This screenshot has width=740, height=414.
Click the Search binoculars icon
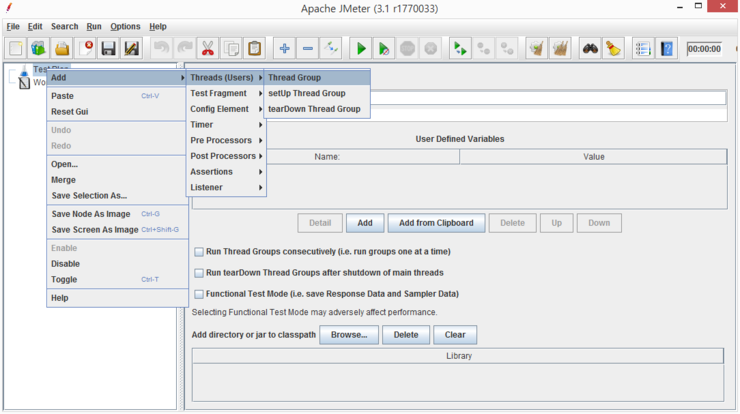coord(590,49)
